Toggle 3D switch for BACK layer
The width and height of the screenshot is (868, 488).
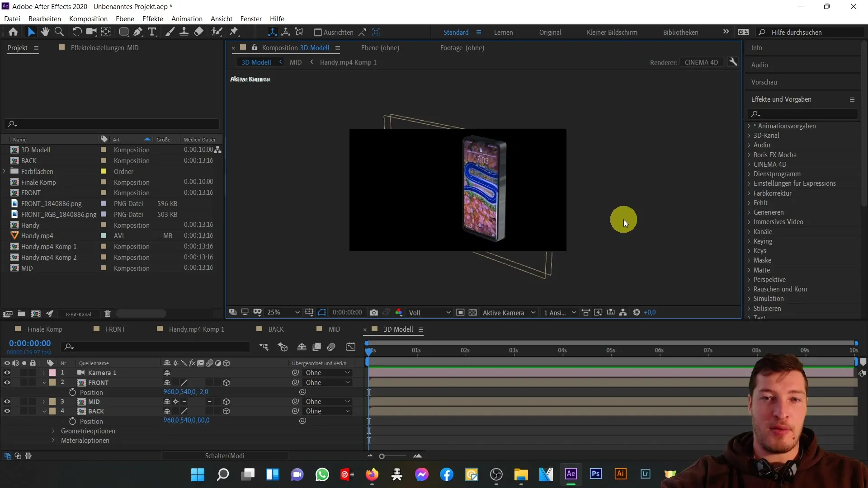(226, 411)
